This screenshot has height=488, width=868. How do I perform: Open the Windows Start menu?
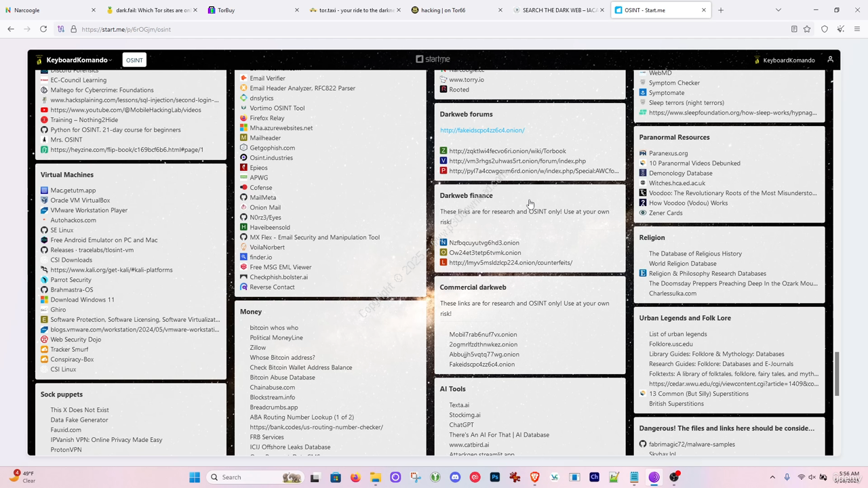[195, 477]
